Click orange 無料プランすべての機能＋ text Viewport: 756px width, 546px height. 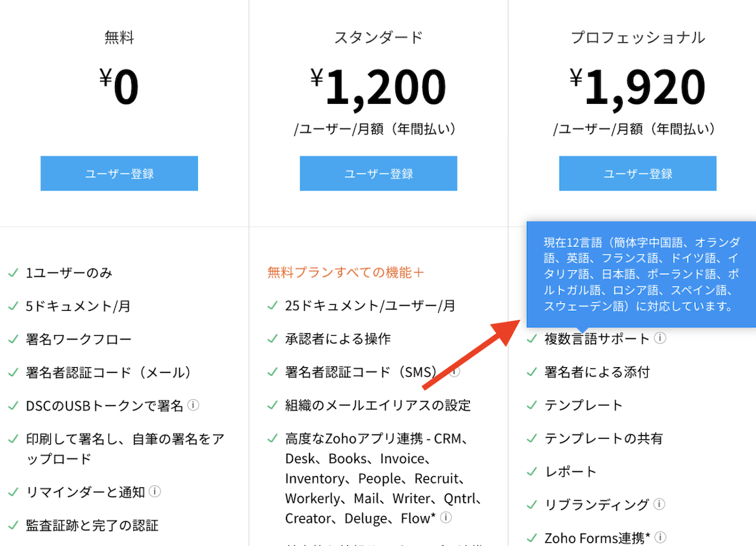tap(345, 272)
